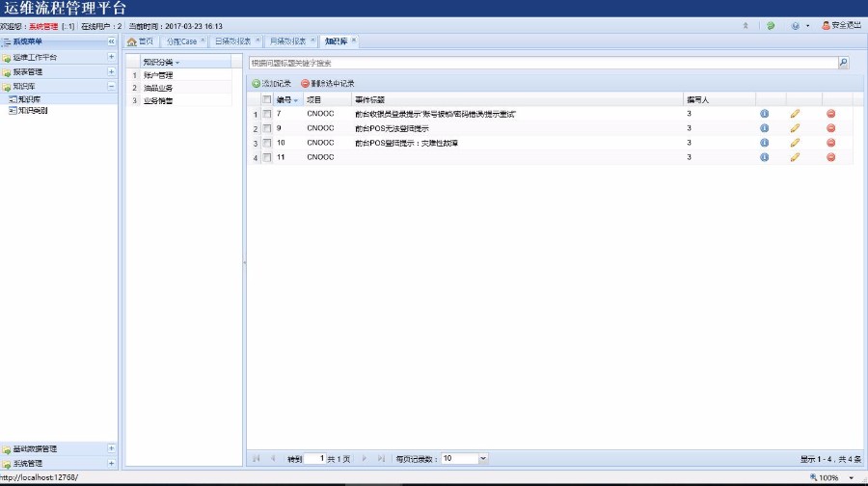Viewport: 868px width, 486px height.
Task: Check the checkbox for record 9
Action: click(267, 128)
